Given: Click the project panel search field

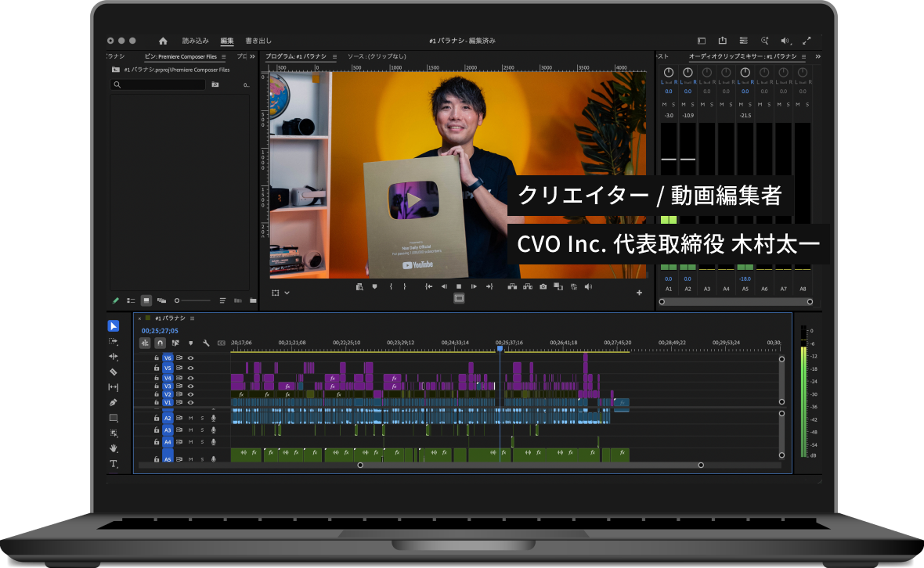Looking at the screenshot, I should point(158,84).
